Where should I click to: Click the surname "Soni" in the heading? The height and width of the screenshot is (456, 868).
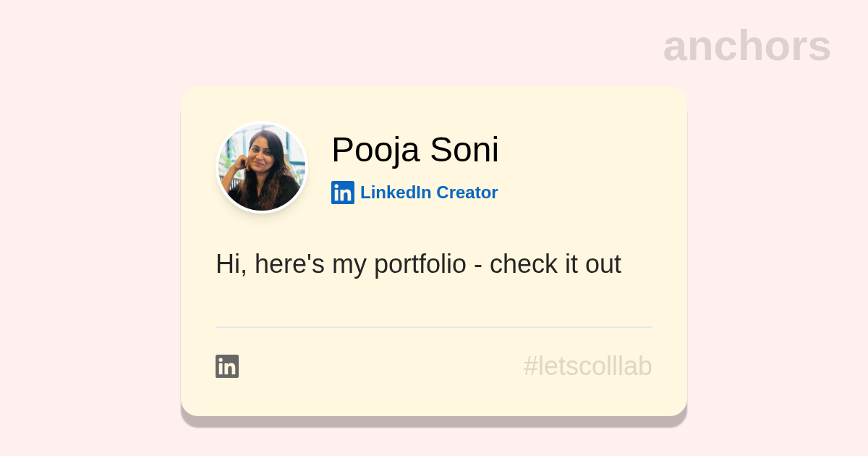(x=464, y=150)
